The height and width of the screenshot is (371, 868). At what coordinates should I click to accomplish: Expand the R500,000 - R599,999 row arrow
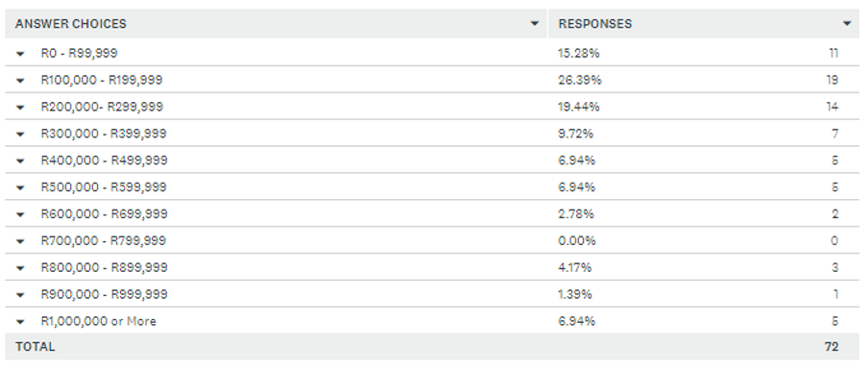(x=20, y=187)
